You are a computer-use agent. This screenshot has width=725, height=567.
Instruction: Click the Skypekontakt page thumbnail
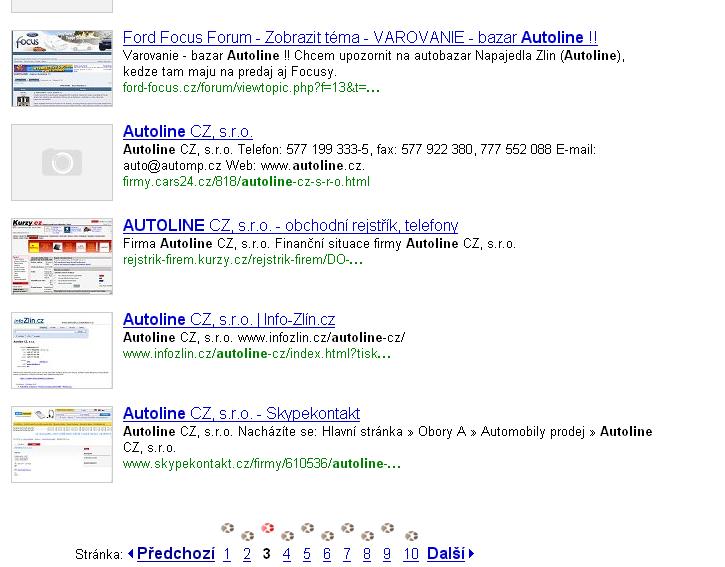click(x=62, y=444)
